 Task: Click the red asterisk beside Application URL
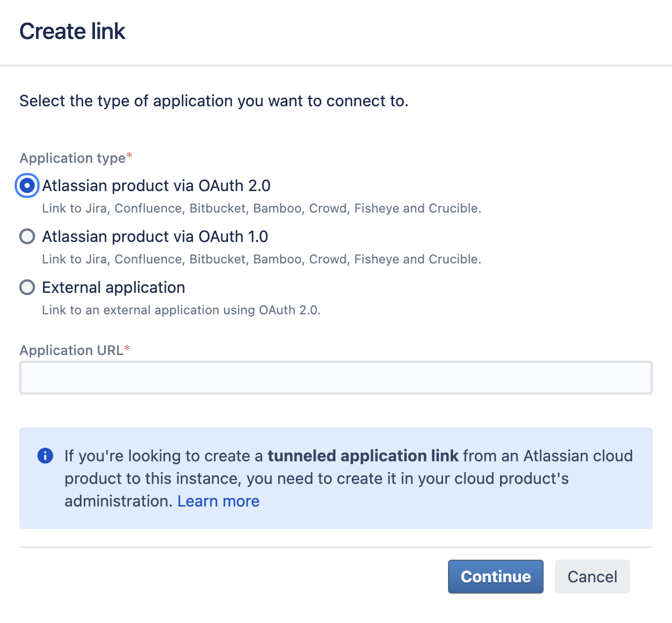click(127, 349)
